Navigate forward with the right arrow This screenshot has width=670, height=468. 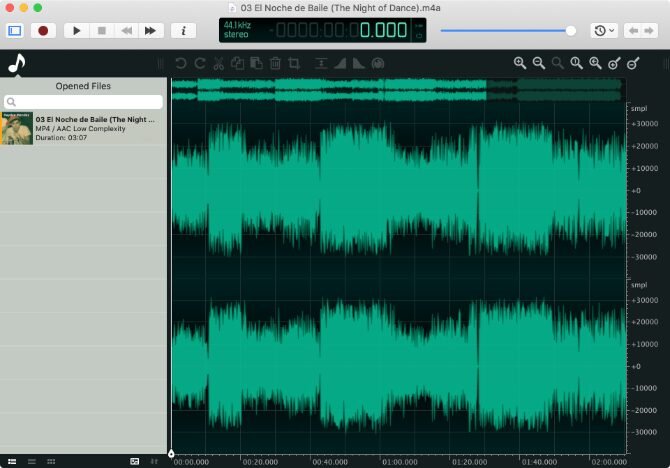click(x=649, y=31)
